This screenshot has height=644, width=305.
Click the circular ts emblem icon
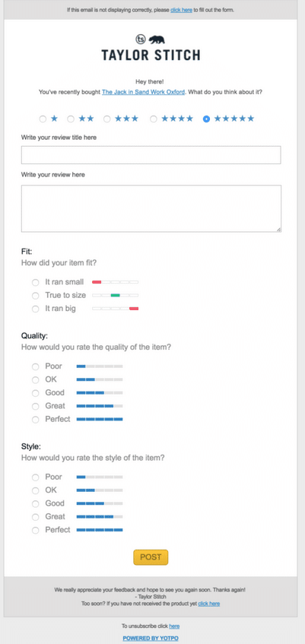tap(141, 40)
